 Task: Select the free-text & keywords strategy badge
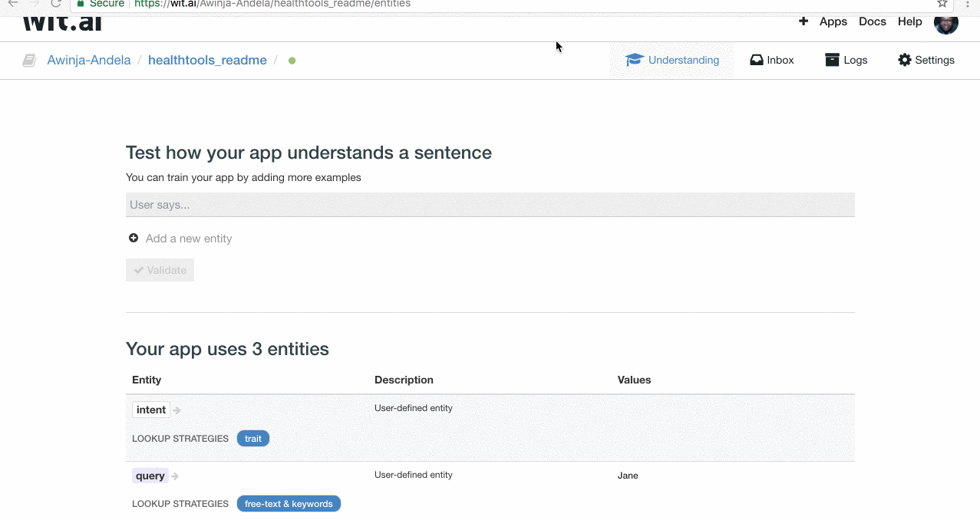click(x=289, y=504)
